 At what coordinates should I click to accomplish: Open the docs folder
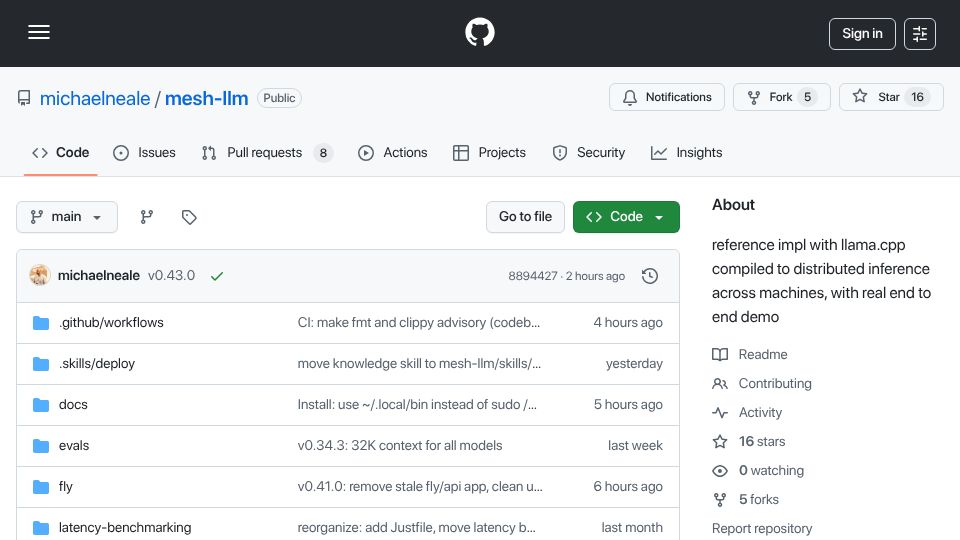(73, 405)
